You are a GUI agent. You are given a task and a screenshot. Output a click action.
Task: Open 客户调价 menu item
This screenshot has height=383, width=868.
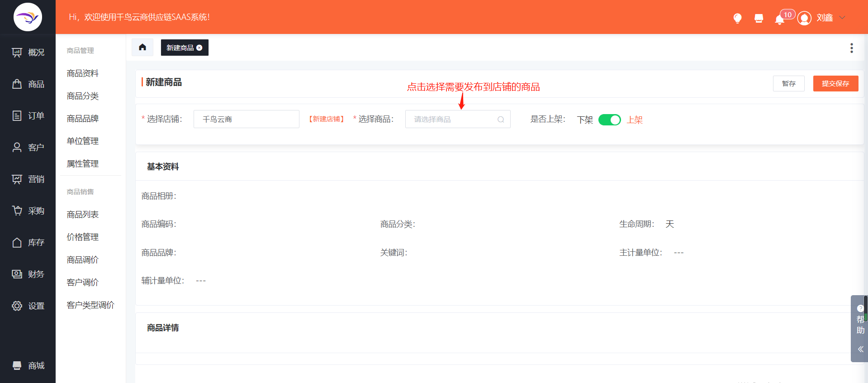83,282
